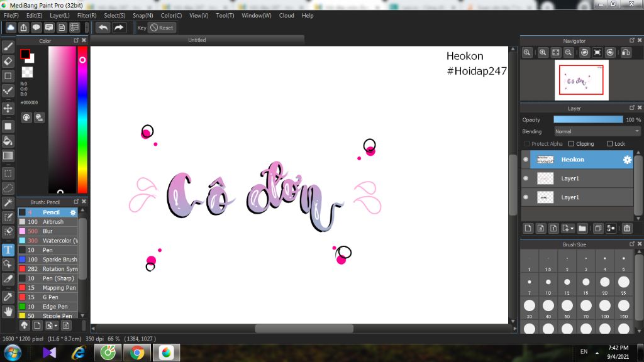The height and width of the screenshot is (362, 644).
Task: Open the Filter(R) menu
Action: point(87,15)
